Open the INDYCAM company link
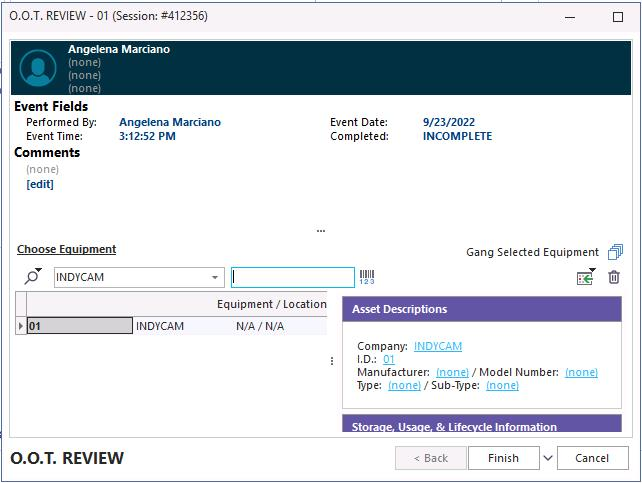642x483 pixels. click(x=438, y=346)
